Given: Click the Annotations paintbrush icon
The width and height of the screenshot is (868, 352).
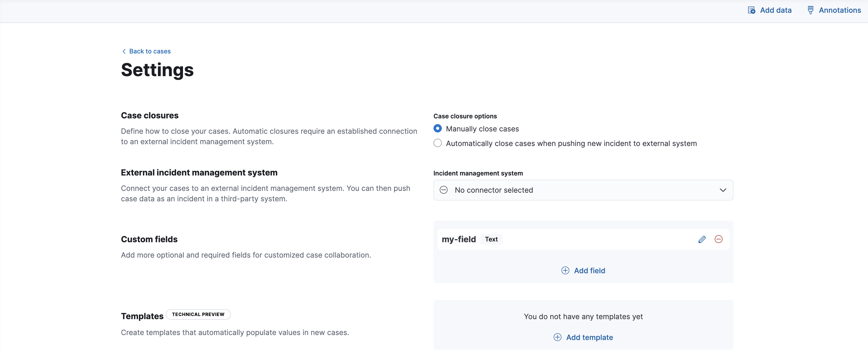Looking at the screenshot, I should pyautogui.click(x=810, y=10).
